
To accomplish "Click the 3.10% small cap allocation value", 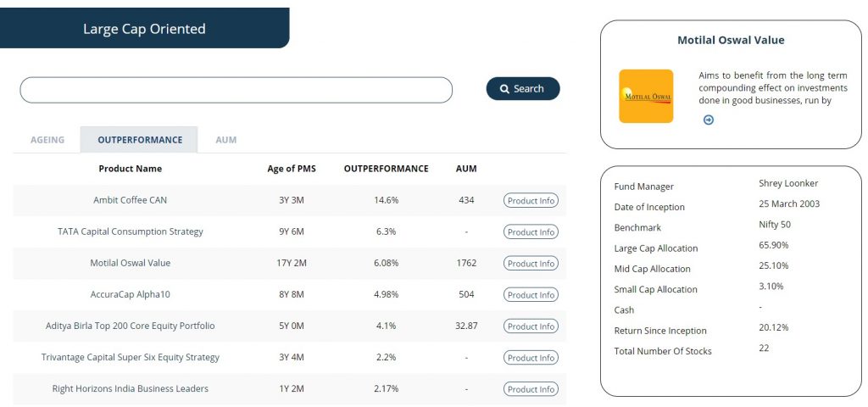I will pyautogui.click(x=771, y=287).
